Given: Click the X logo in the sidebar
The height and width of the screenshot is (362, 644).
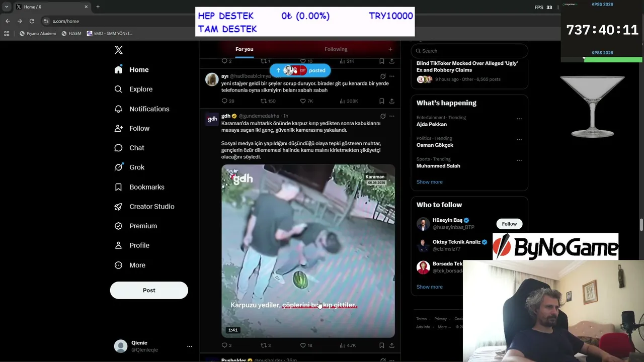Looking at the screenshot, I should pos(119,50).
